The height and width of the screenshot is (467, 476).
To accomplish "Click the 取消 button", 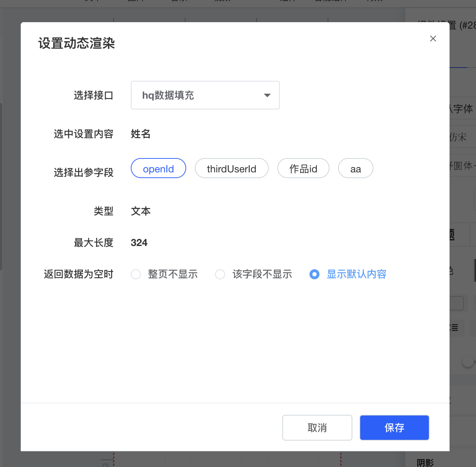I will (x=317, y=428).
